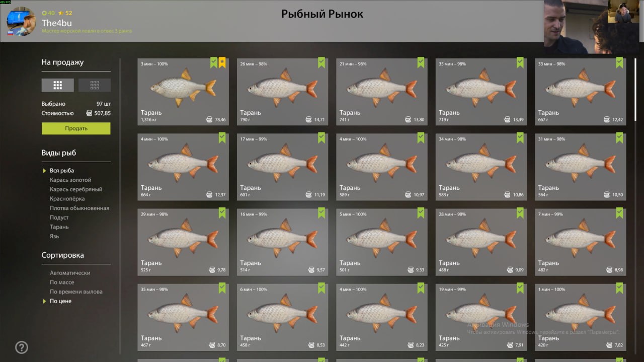Click the vertical scrollbar on right edge
This screenshot has width=644, height=362.
636,91
